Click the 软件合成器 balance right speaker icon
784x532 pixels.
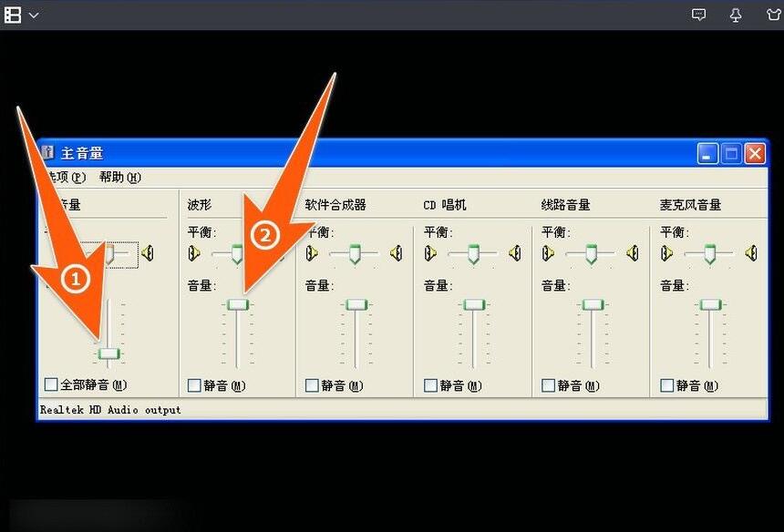397,253
